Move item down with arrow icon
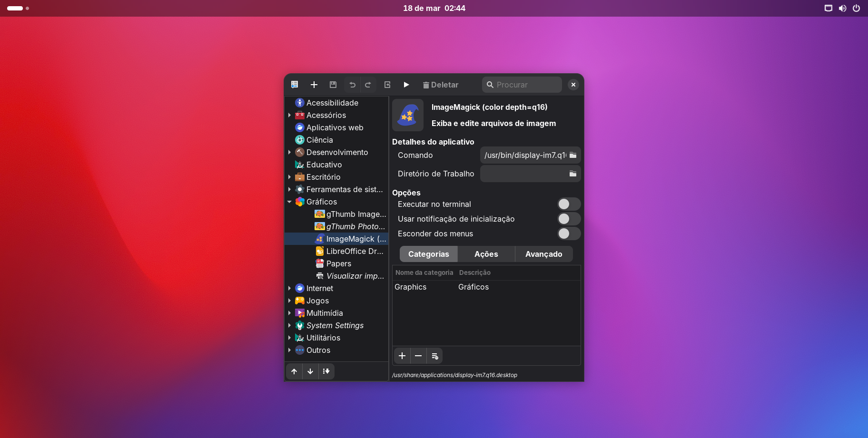This screenshot has width=868, height=438. point(310,371)
